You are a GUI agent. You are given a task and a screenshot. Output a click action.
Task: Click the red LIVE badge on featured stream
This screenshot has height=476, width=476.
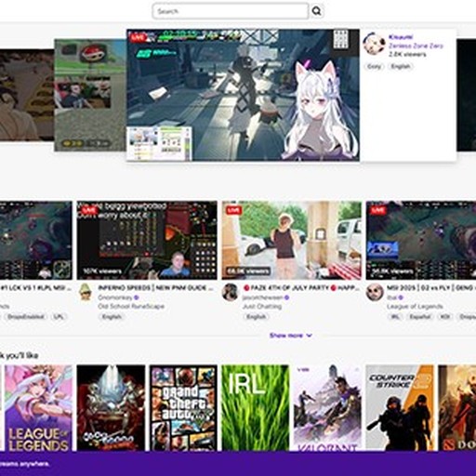[x=138, y=37]
